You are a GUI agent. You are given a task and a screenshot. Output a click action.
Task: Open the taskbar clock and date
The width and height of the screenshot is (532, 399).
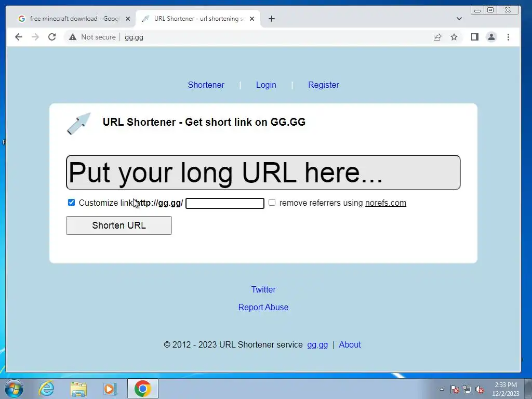click(x=506, y=389)
